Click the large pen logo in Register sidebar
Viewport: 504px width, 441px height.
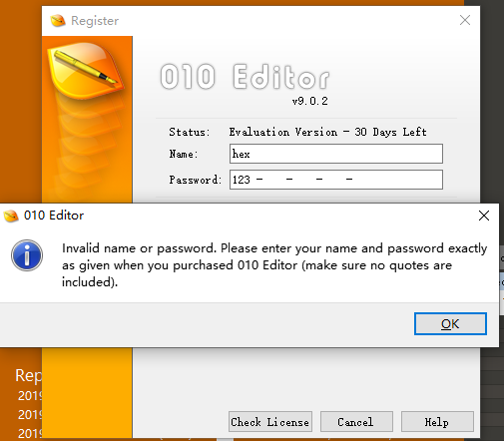pos(85,71)
